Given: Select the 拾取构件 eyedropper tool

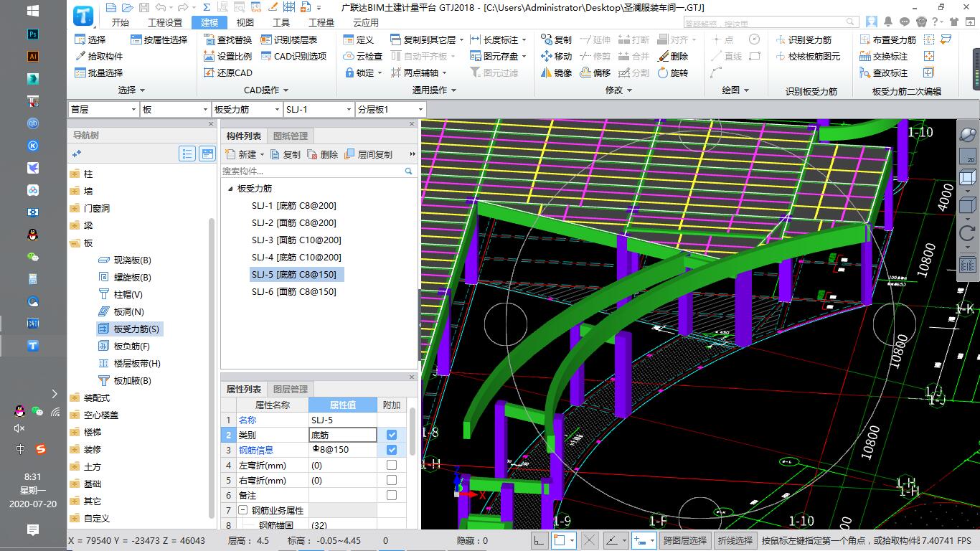Looking at the screenshot, I should pyautogui.click(x=99, y=56).
